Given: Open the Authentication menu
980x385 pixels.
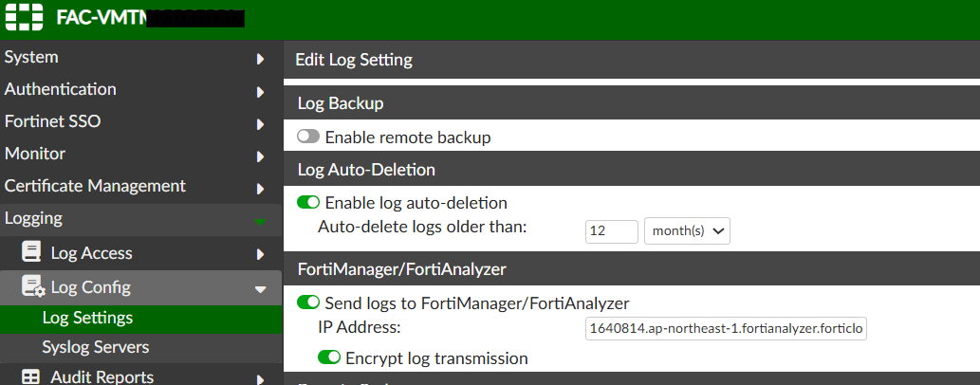Looking at the screenshot, I should click(x=140, y=89).
